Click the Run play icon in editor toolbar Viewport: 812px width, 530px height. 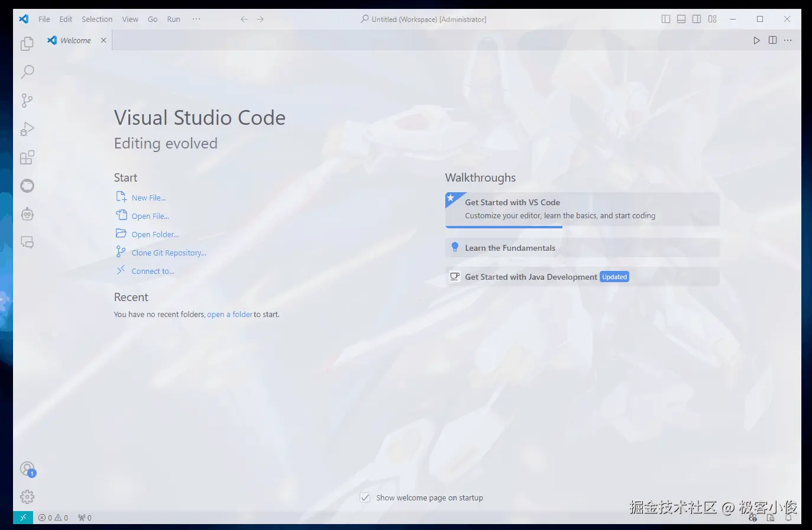coord(756,40)
